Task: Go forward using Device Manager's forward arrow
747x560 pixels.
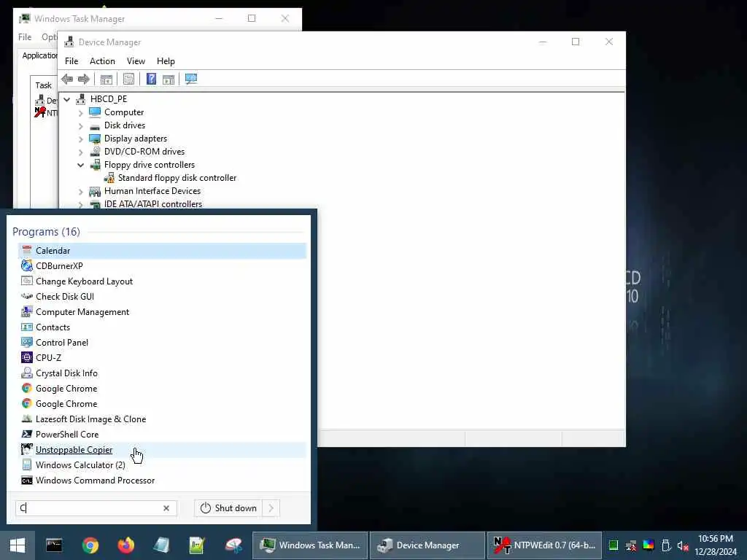Action: point(84,79)
